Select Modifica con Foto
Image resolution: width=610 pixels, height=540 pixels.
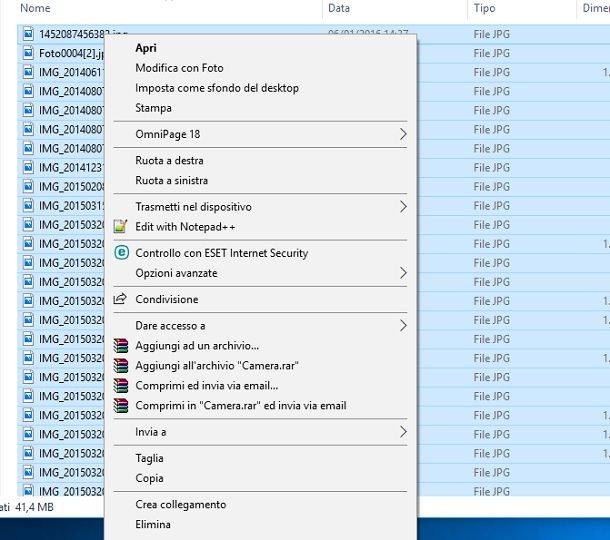tap(179, 68)
